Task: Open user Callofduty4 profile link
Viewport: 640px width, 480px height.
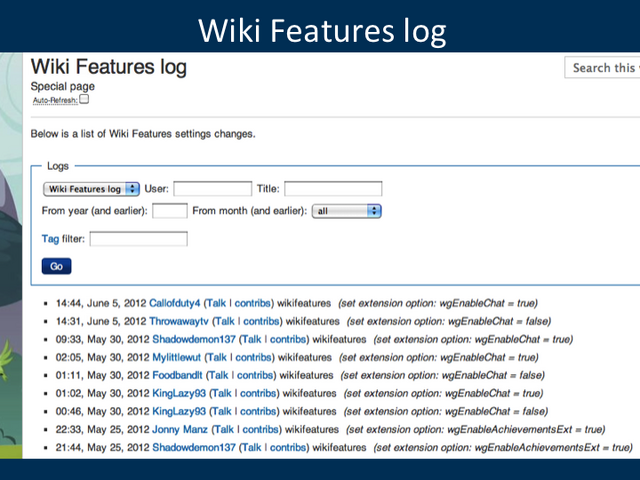Action: tap(175, 303)
